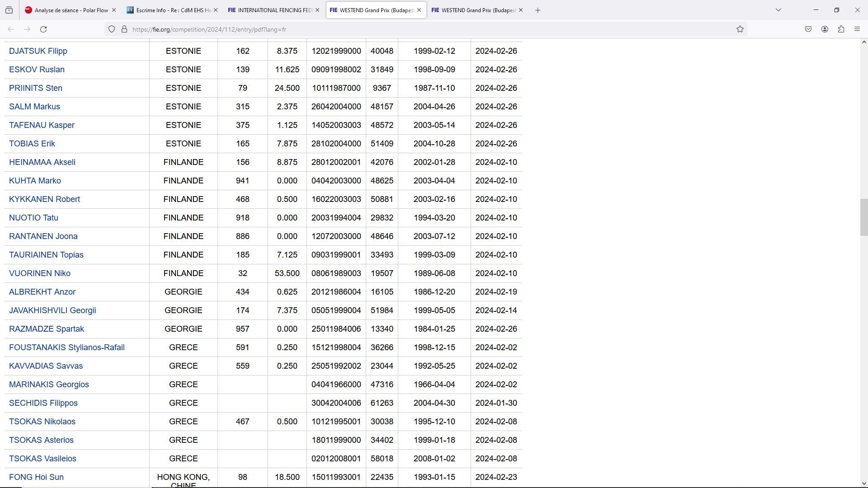Bookmark this page with the star icon

pyautogui.click(x=740, y=29)
